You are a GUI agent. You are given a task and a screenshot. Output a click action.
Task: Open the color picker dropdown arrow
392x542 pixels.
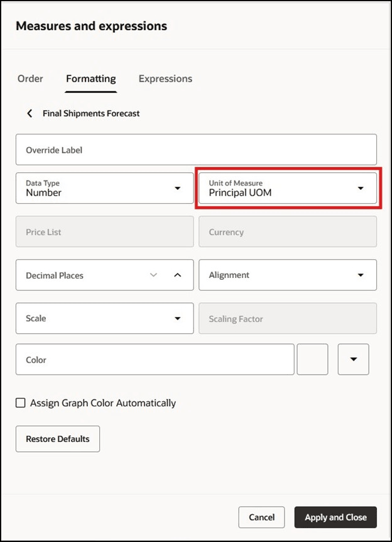(x=353, y=359)
